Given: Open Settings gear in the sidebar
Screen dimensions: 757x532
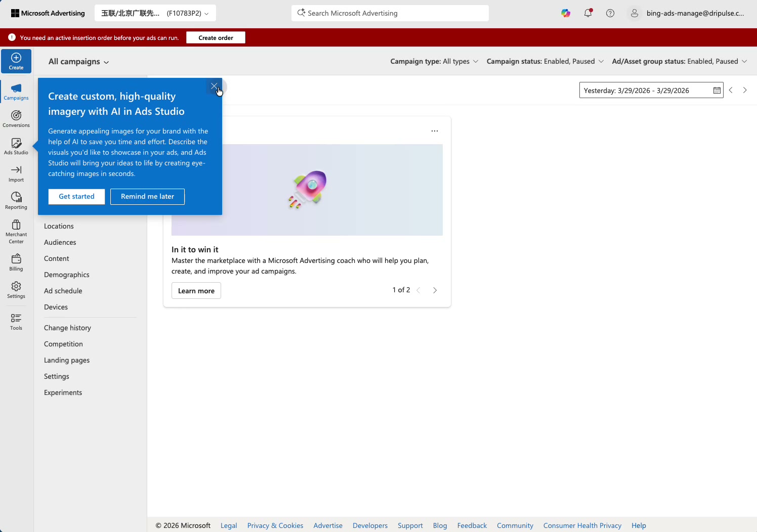Looking at the screenshot, I should (16, 290).
